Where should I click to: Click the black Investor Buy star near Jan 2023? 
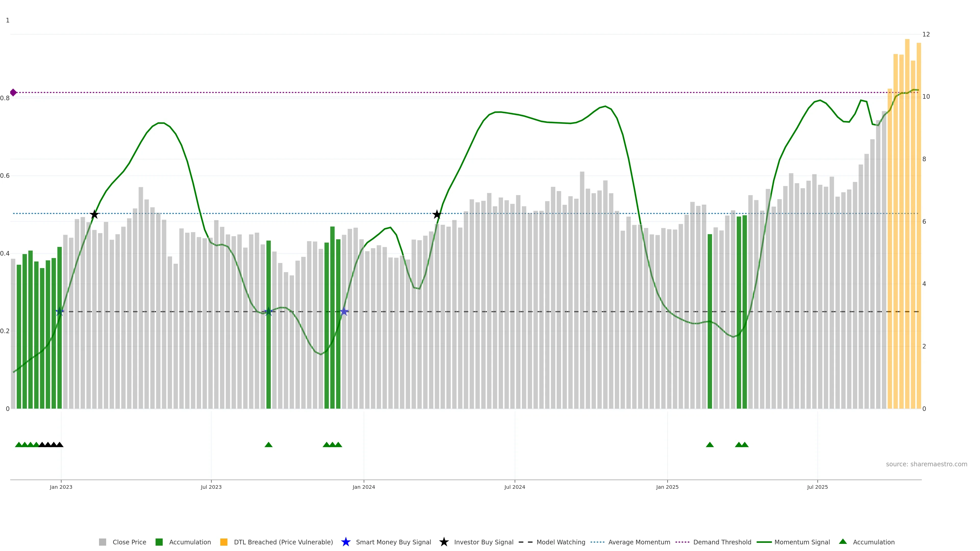94,215
